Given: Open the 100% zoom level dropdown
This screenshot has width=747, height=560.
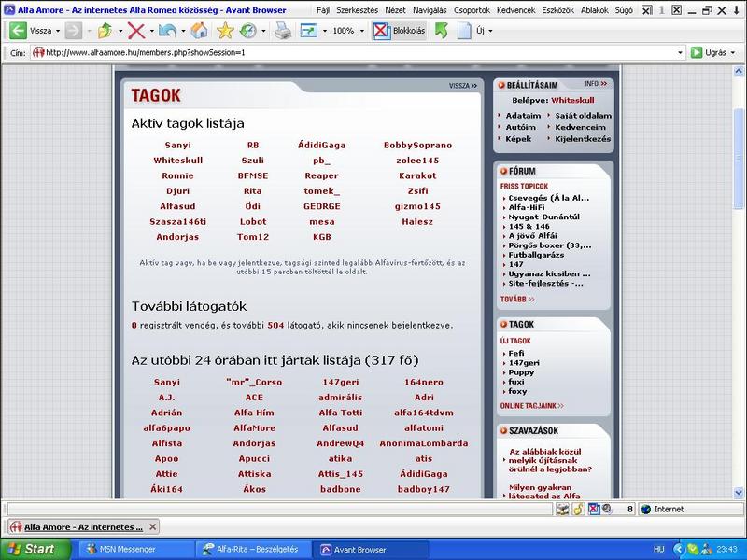Looking at the screenshot, I should coord(362,30).
